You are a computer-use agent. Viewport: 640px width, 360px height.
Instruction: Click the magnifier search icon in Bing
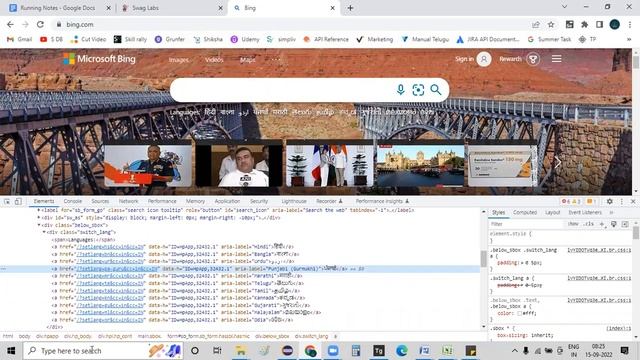(x=436, y=90)
